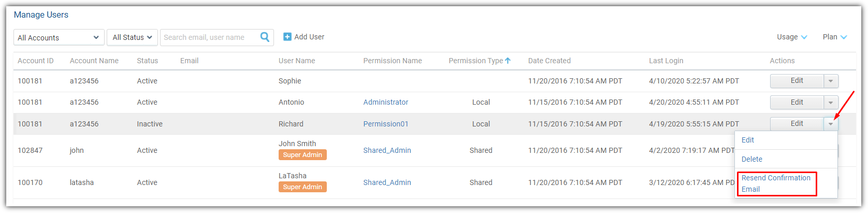Image resolution: width=868 pixels, height=213 pixels.
Task: Choose Edit from the action dropdown menu
Action: tap(748, 140)
